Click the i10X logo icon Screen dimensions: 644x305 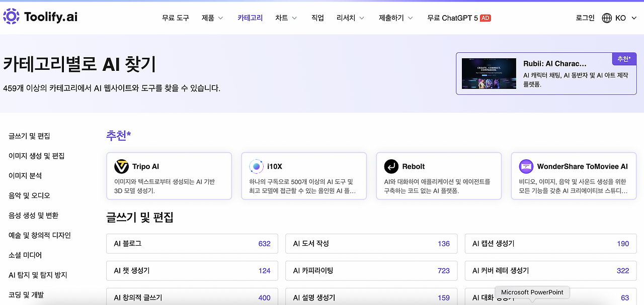pyautogui.click(x=256, y=166)
